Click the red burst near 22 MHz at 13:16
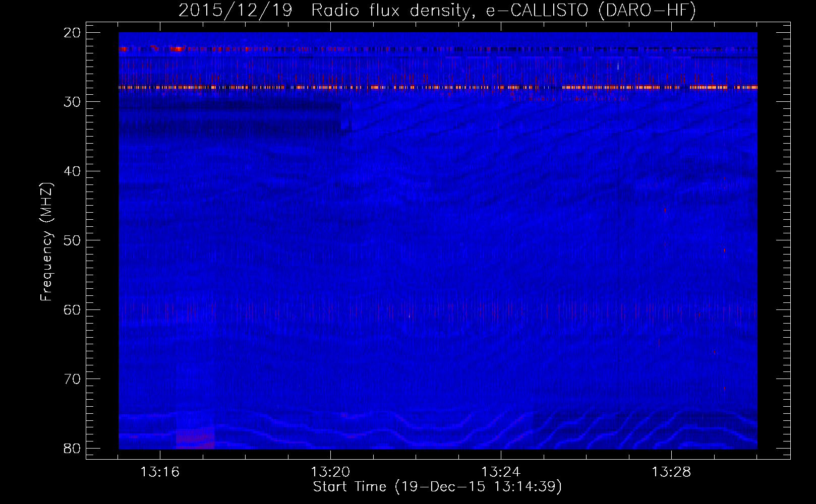Viewport: 816px width, 504px height. pos(177,49)
